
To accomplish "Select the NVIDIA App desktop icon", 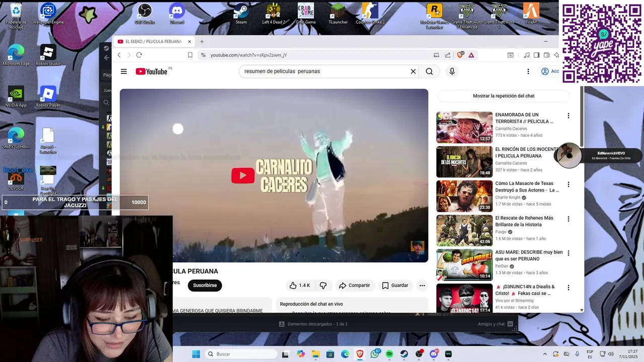I will tap(16, 97).
